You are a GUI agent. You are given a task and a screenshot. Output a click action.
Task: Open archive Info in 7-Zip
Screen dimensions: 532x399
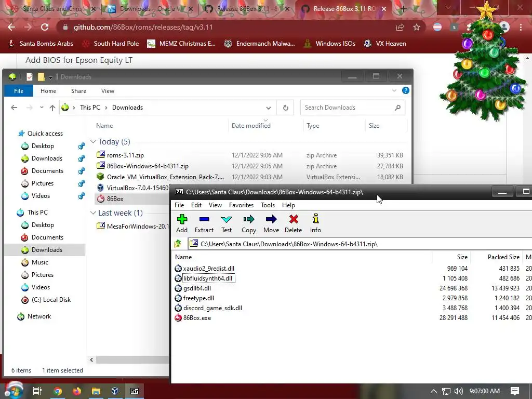click(x=315, y=223)
